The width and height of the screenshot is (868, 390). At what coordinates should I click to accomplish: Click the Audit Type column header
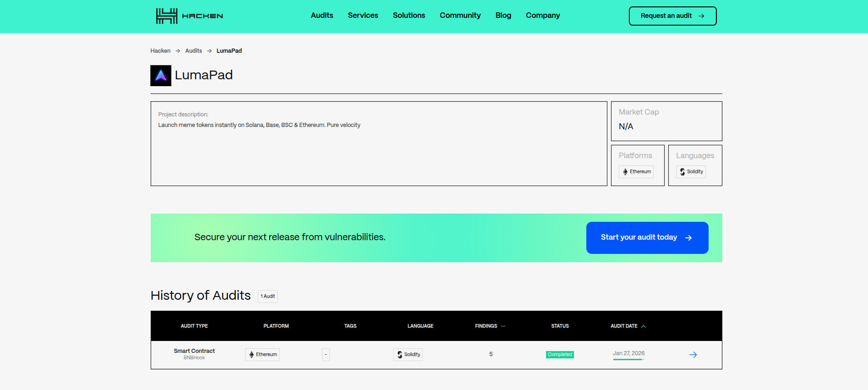pyautogui.click(x=194, y=326)
